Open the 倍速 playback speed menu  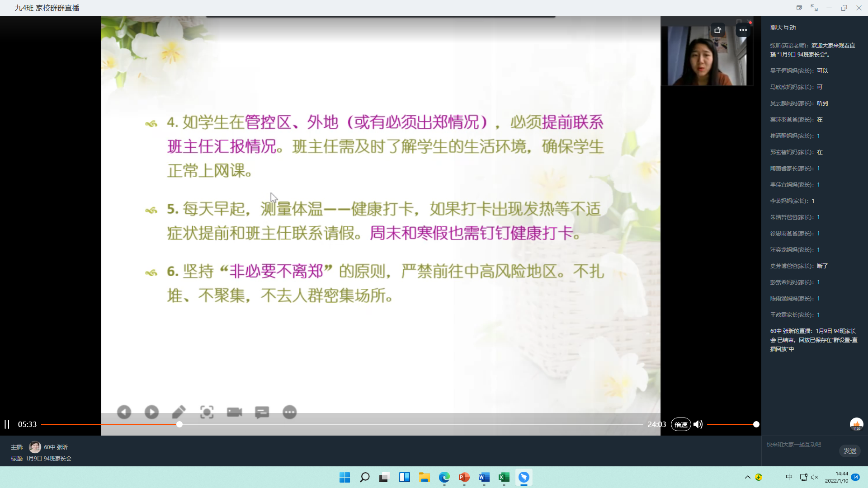[681, 424]
